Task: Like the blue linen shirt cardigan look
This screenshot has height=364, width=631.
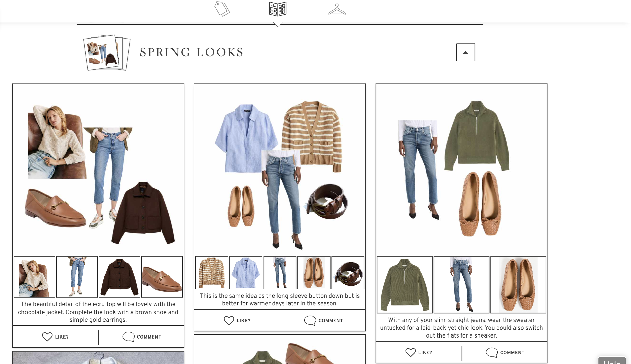Action: coord(237,321)
